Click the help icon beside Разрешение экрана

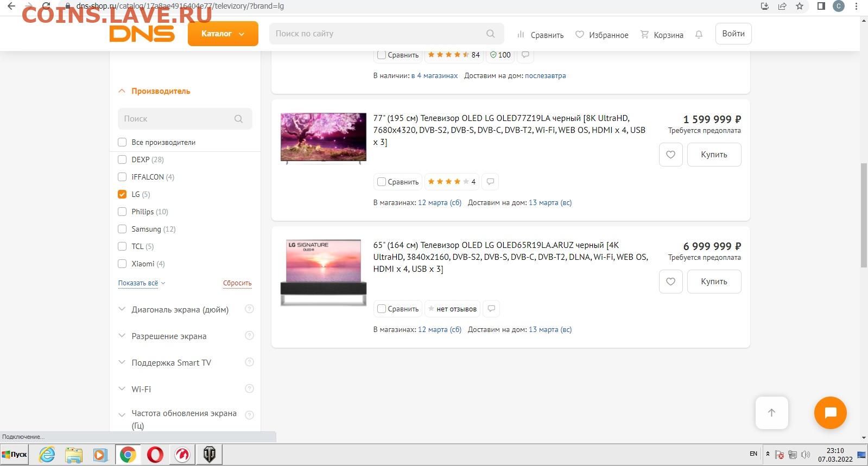pos(249,336)
